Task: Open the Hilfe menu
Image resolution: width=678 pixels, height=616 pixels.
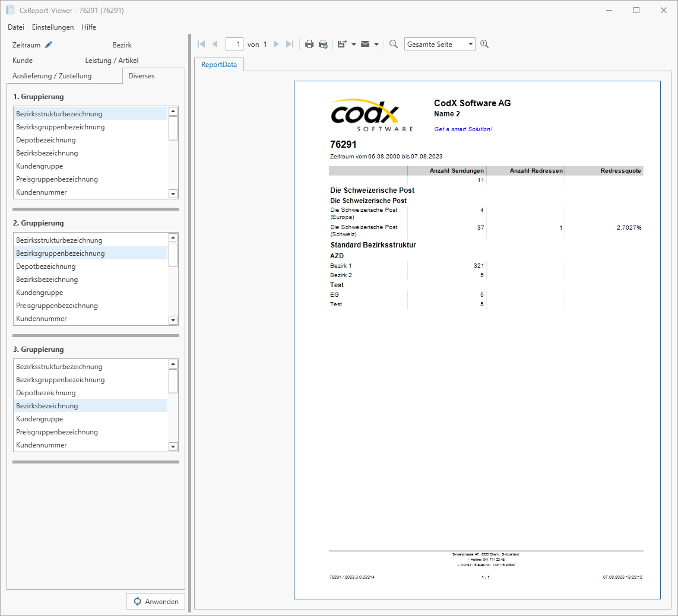Action: [88, 27]
